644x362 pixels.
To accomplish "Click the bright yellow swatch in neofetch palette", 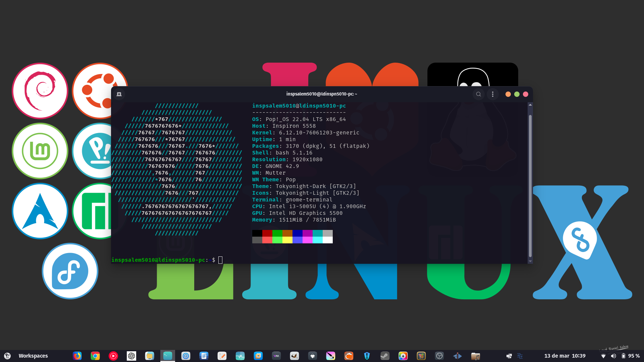I will click(287, 240).
